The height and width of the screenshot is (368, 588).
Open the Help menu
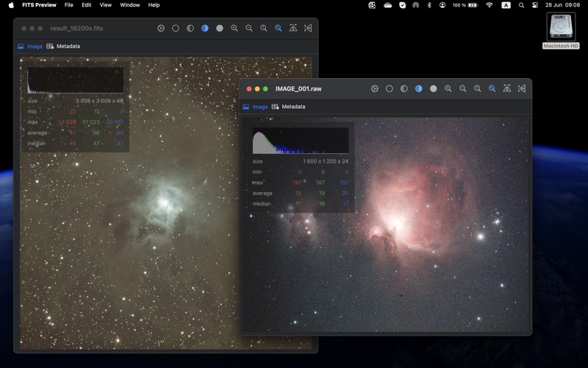point(154,5)
